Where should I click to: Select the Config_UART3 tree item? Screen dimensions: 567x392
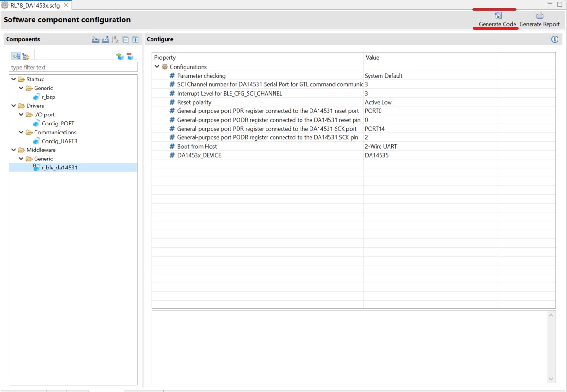coord(59,141)
